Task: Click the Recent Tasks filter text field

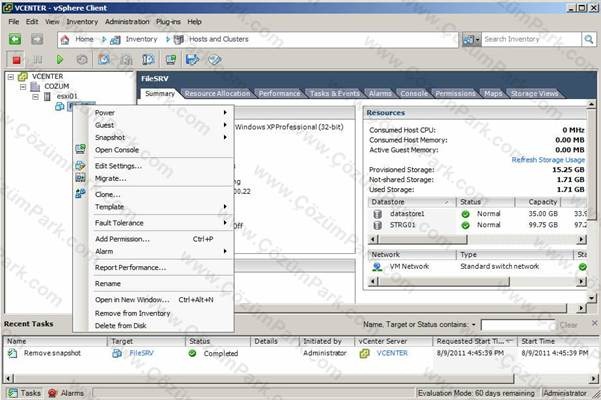Action: [x=517, y=325]
